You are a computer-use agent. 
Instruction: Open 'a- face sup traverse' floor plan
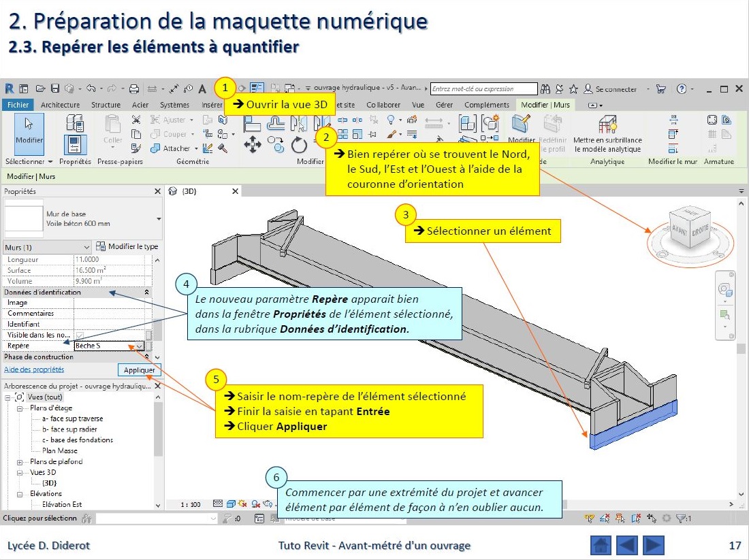(x=73, y=418)
